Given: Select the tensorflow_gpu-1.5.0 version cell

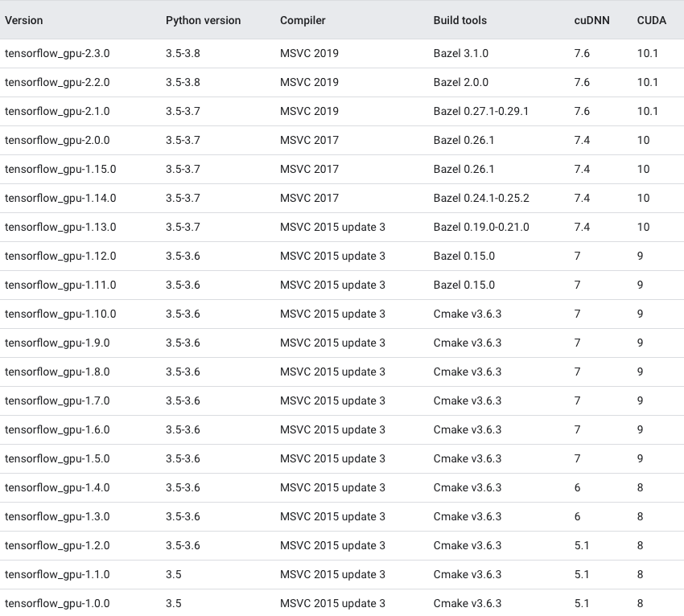Looking at the screenshot, I should 57,458.
